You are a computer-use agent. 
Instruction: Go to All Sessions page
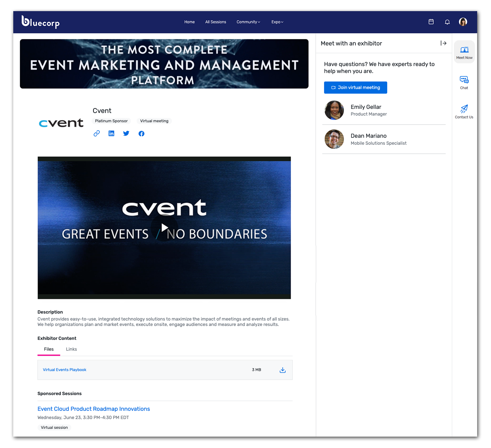point(215,22)
